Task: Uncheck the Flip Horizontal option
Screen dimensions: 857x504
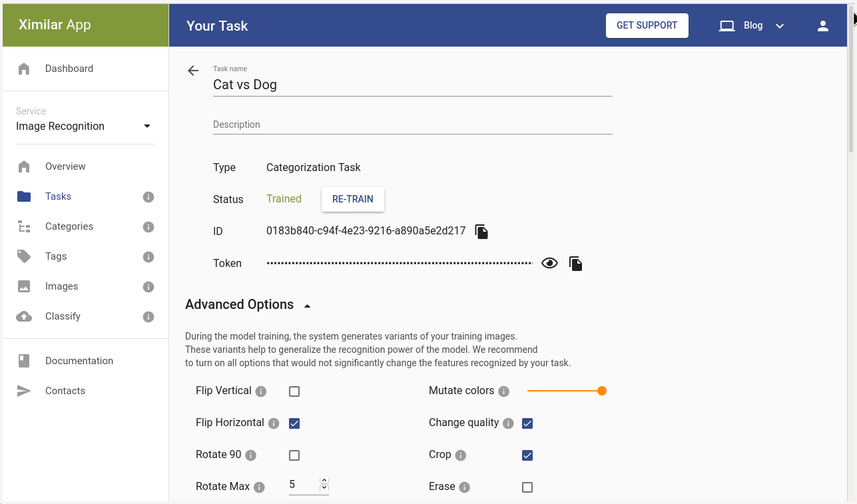Action: pos(294,423)
